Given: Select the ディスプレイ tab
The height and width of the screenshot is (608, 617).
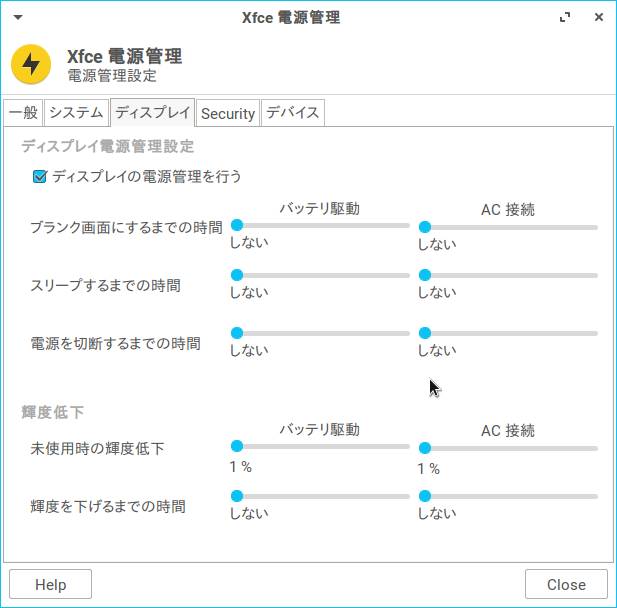Looking at the screenshot, I should tap(153, 113).
